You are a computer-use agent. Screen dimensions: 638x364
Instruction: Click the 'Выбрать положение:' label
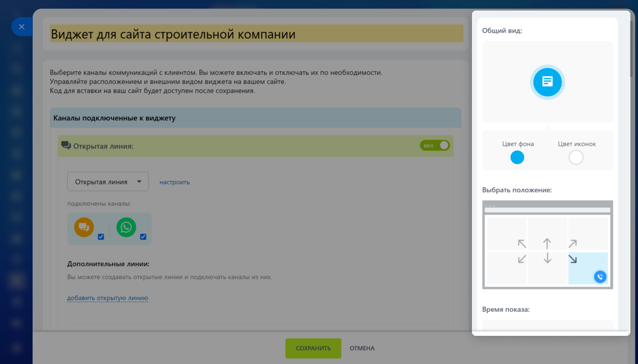pyautogui.click(x=517, y=190)
